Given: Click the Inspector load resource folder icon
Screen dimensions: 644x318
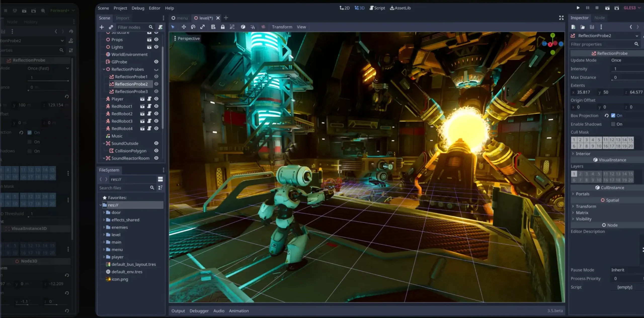Looking at the screenshot, I should [x=583, y=27].
